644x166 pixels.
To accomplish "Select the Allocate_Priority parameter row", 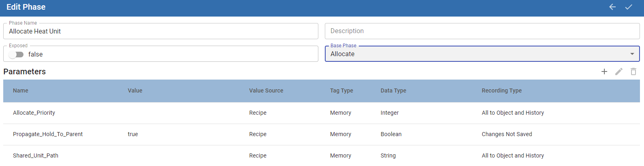I will 34,113.
